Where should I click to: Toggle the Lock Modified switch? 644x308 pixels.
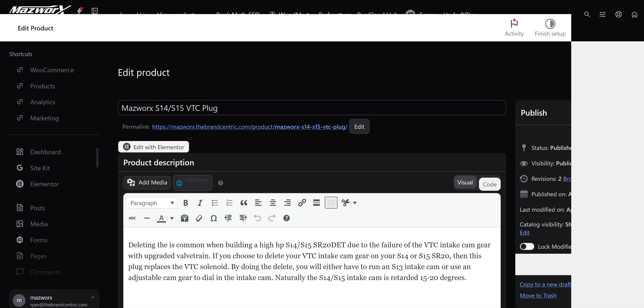coord(527,246)
